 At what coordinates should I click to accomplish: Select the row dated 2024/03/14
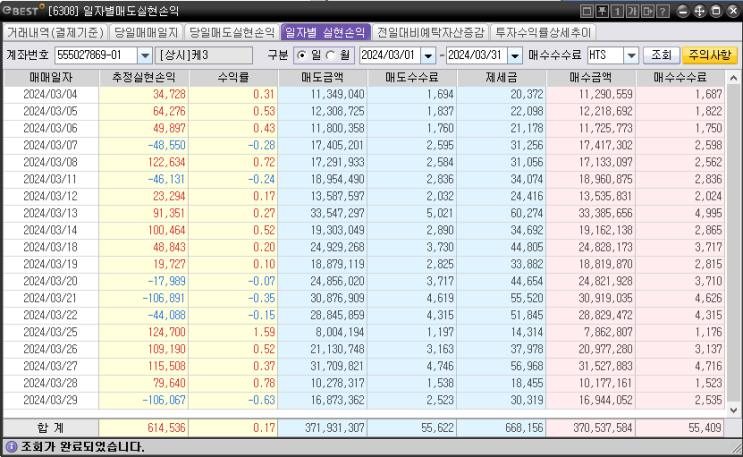coord(364,230)
